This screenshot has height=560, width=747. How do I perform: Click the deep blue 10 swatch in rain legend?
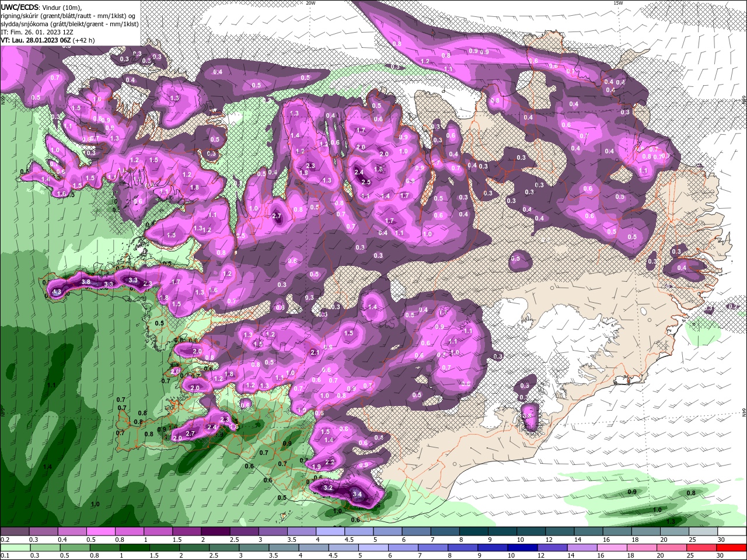coord(522,548)
